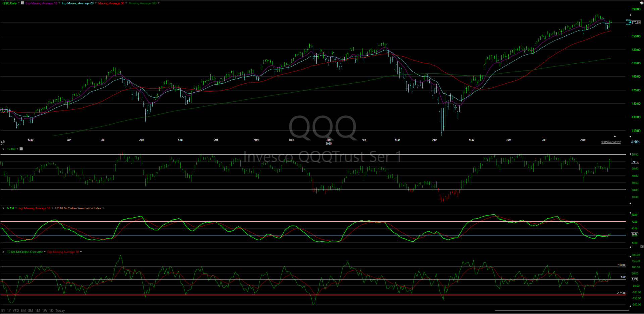Click the green Moving Average 200 label
The width and height of the screenshot is (644, 314).
coord(143,3)
